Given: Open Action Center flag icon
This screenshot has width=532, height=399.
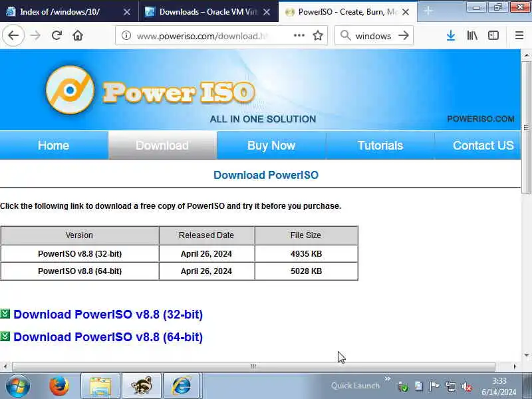Looking at the screenshot, I should [x=434, y=386].
